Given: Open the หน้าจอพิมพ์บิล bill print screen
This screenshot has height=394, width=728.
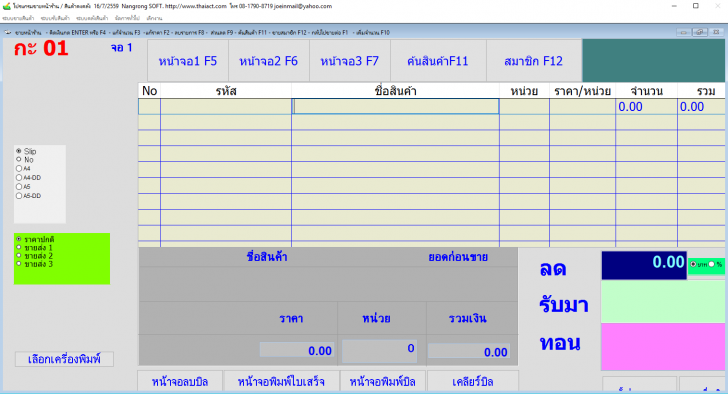Looking at the screenshot, I should point(383,381).
